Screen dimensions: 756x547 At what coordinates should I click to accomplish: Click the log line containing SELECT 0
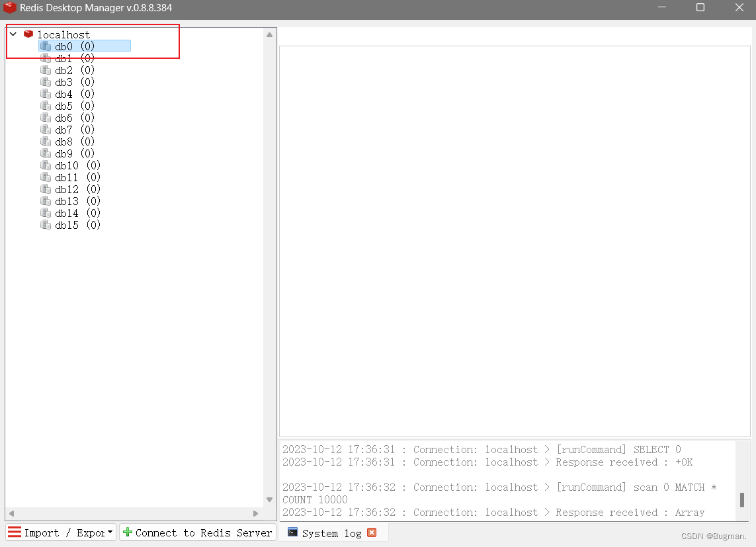pos(482,450)
